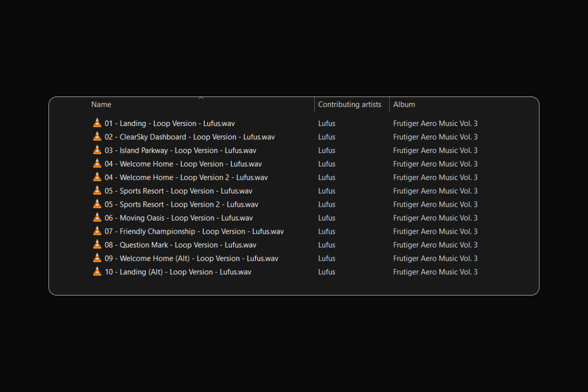Select 10 - Landing (Alt) - Loop Version - Lufus.wav
Screen dimensions: 588x392
tap(178, 272)
